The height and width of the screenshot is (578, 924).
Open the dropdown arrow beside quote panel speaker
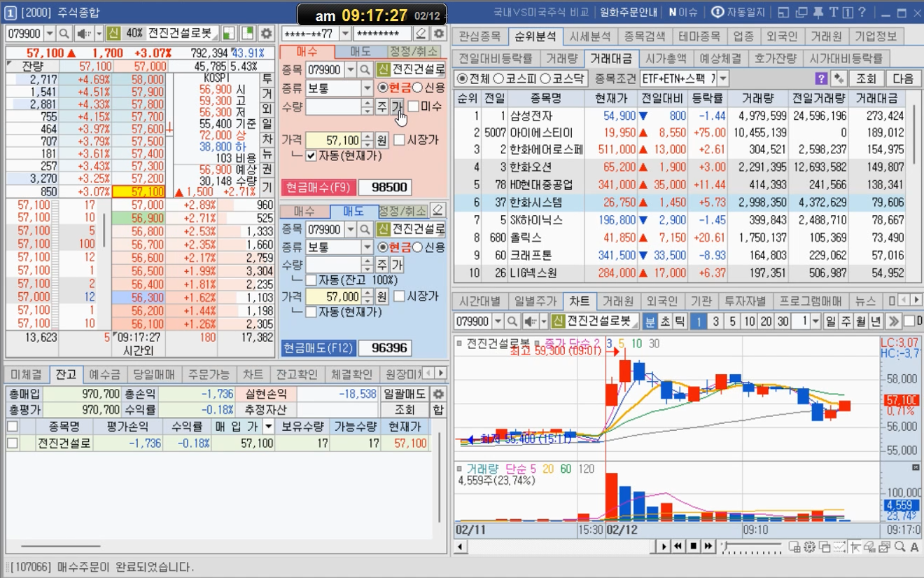[x=99, y=34]
